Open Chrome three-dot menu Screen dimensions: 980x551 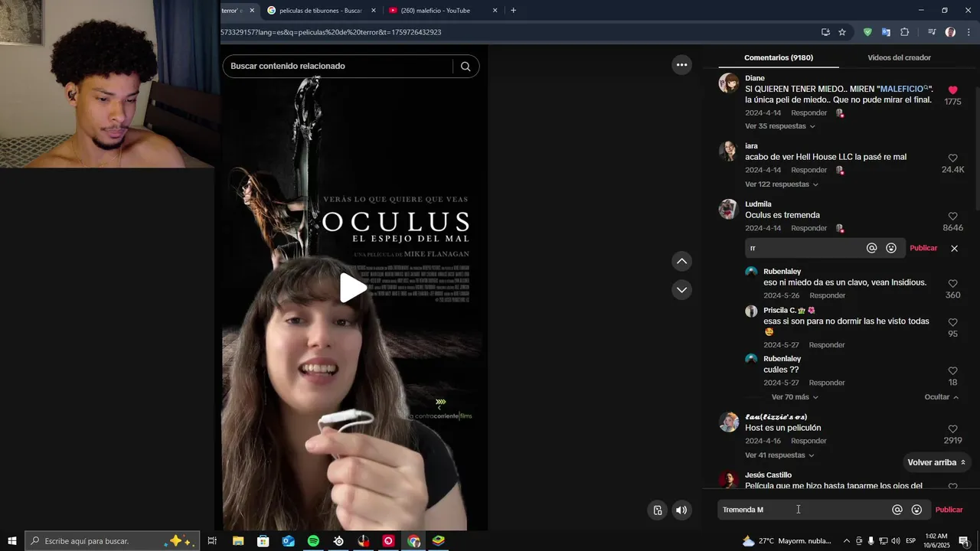[x=969, y=32]
